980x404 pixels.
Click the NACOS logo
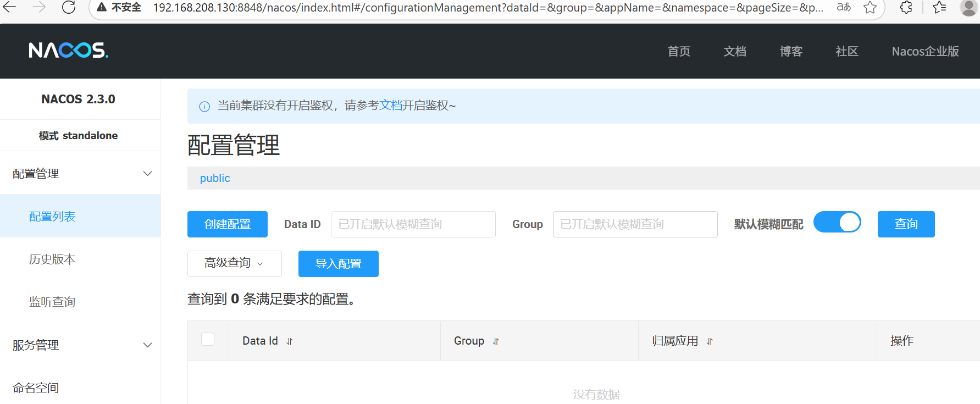[69, 51]
